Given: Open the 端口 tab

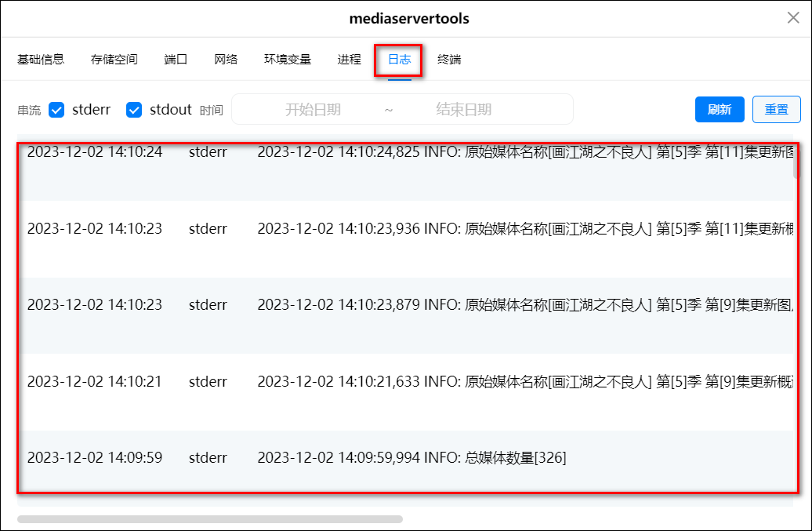Looking at the screenshot, I should 176,60.
